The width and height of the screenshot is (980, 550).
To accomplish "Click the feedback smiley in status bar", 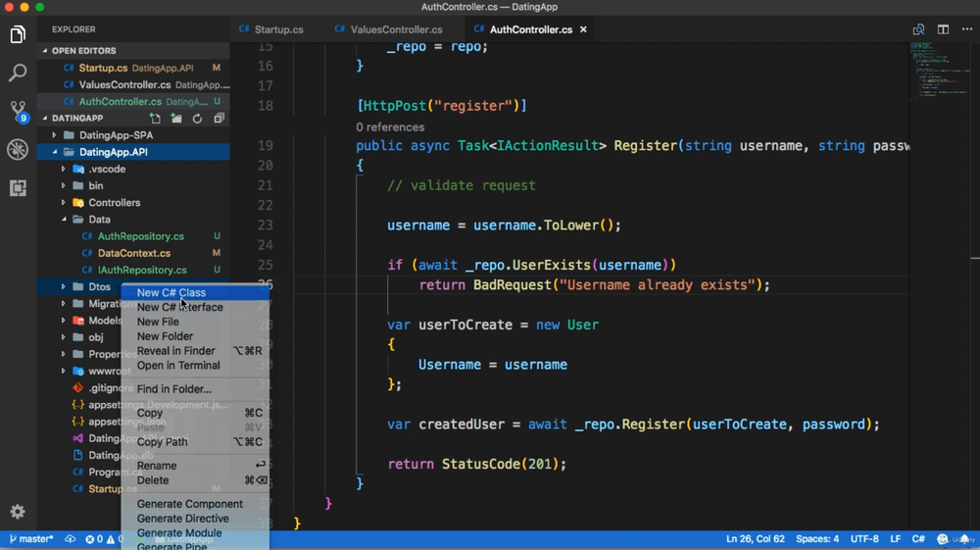I will point(943,539).
